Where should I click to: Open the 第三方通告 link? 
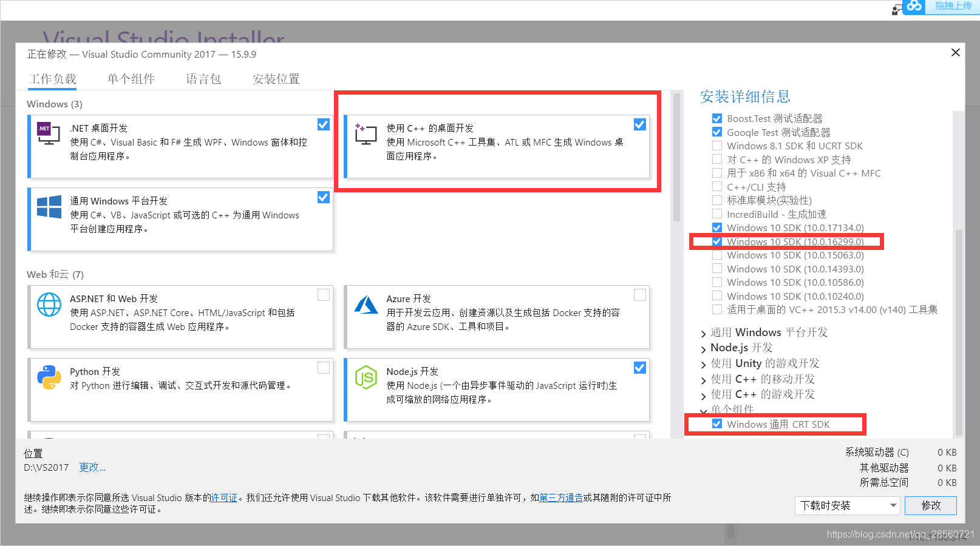point(561,497)
